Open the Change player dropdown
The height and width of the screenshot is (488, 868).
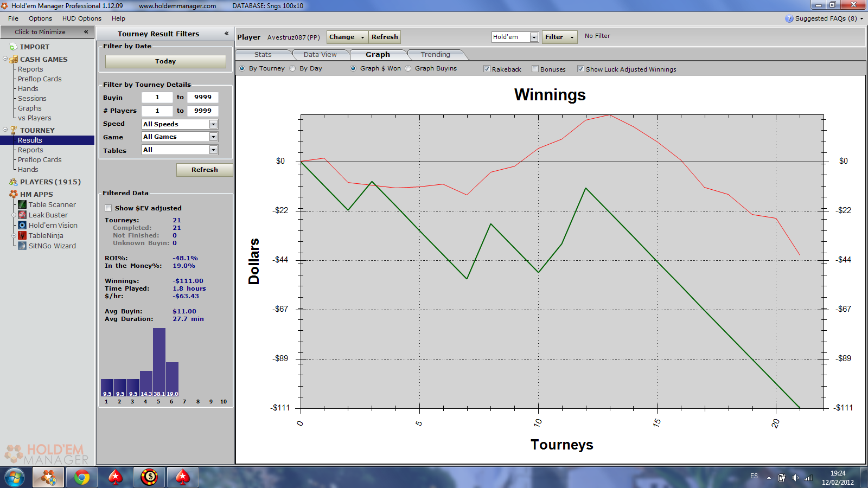point(347,37)
